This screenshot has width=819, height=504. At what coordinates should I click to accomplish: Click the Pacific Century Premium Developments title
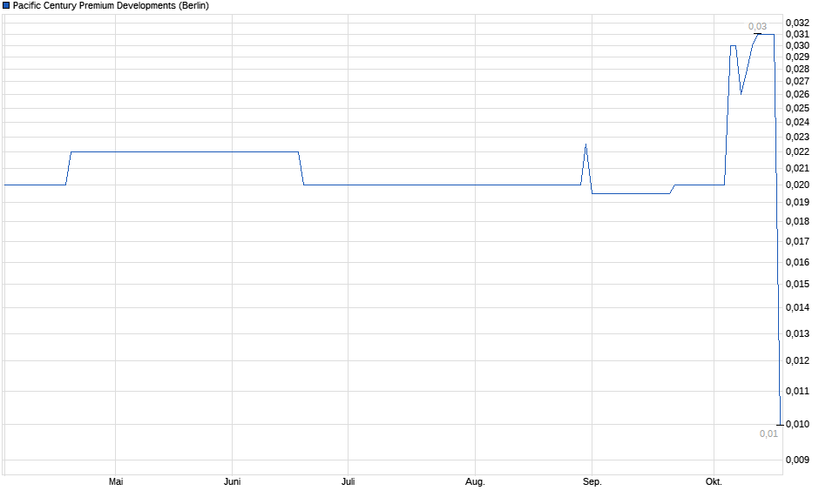pyautogui.click(x=111, y=5)
